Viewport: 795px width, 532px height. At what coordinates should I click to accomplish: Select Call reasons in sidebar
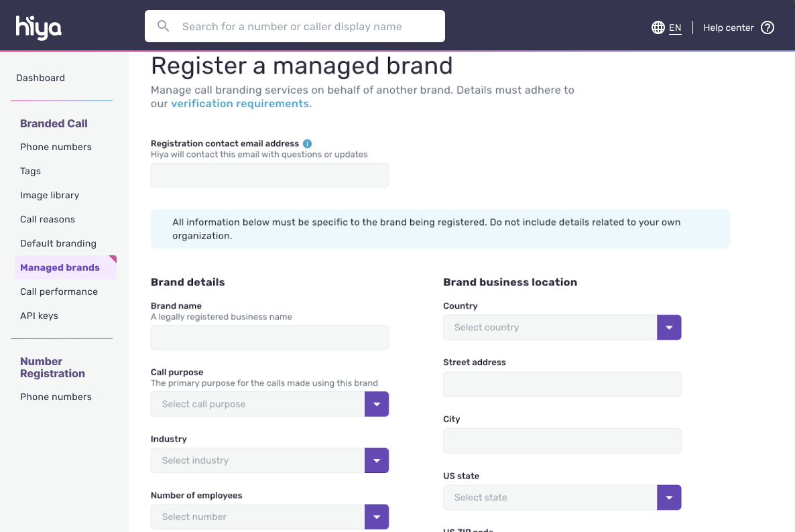point(48,219)
